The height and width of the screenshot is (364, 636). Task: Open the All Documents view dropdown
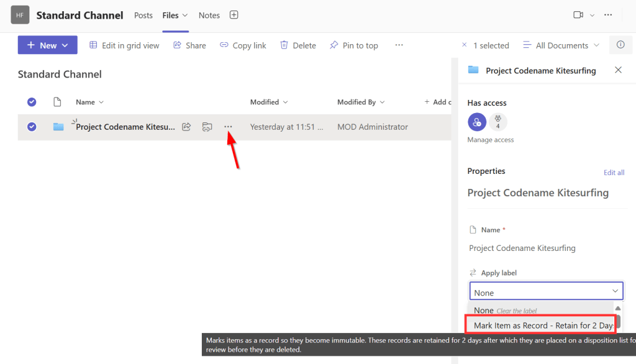click(561, 45)
